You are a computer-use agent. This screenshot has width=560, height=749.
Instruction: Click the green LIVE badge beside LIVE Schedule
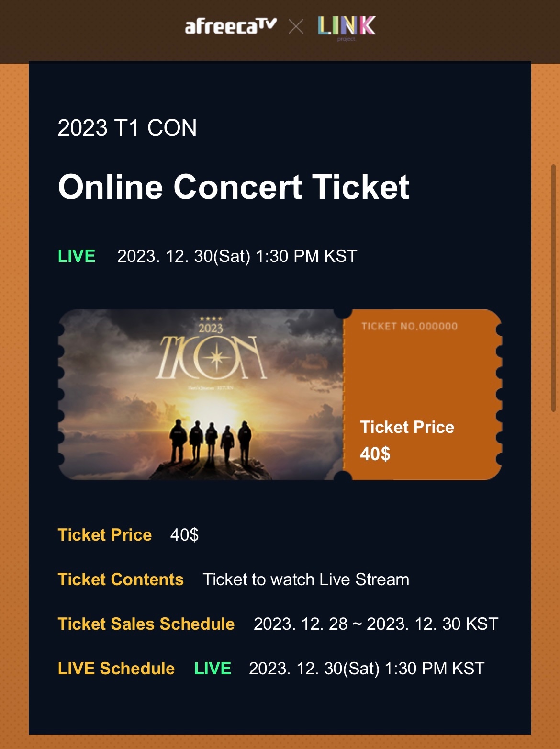[x=213, y=669]
